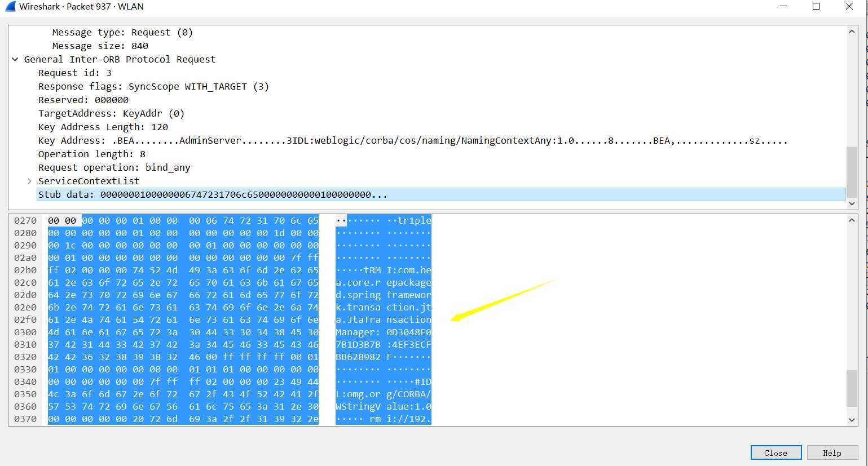This screenshot has width=868, height=466.
Task: Select hex offset row 0300
Action: (x=25, y=332)
